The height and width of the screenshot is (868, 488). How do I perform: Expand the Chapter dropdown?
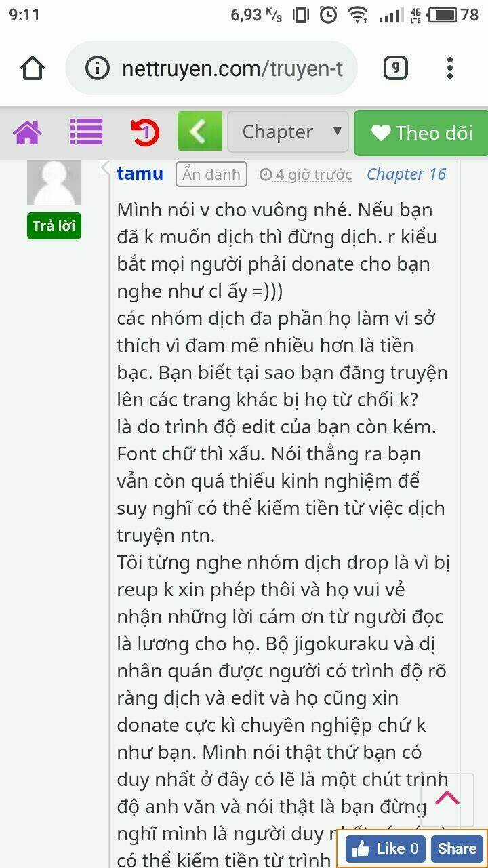click(288, 132)
